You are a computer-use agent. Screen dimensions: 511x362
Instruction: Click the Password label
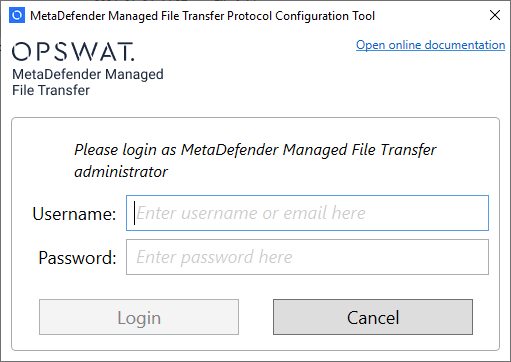(77, 258)
